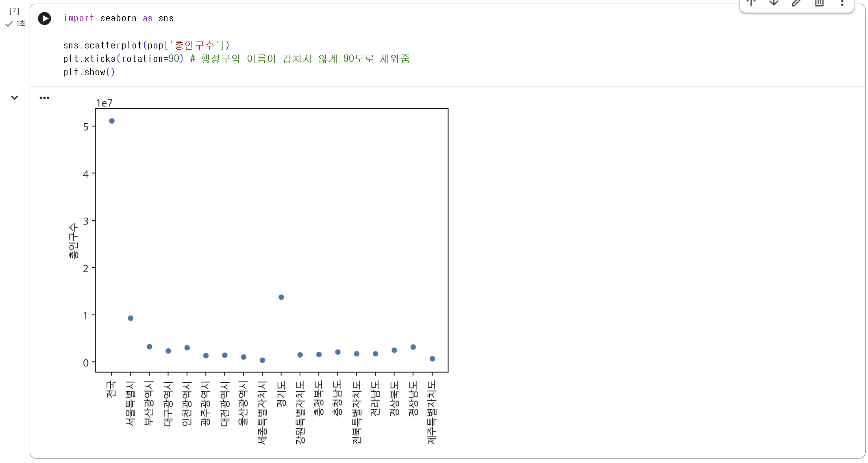Click execution count [7] label
868x463 pixels.
coord(14,11)
